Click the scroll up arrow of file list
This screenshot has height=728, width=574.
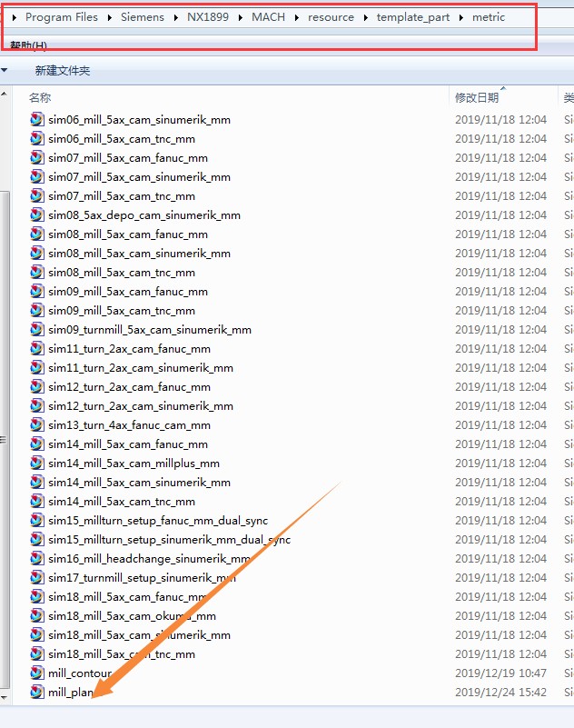click(5, 94)
